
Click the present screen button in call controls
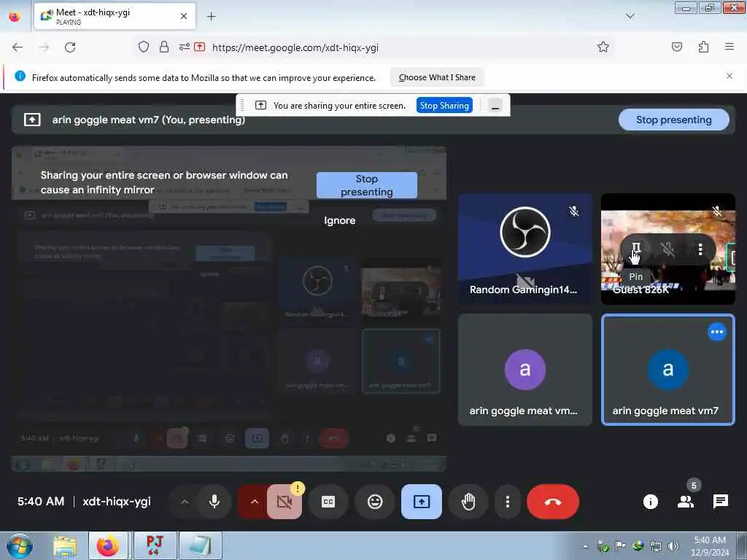click(x=422, y=502)
